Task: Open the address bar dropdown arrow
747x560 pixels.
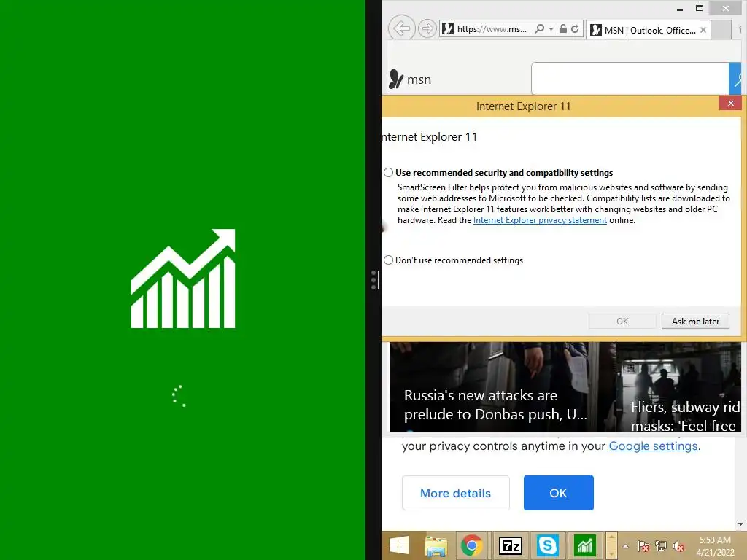Action: point(551,29)
